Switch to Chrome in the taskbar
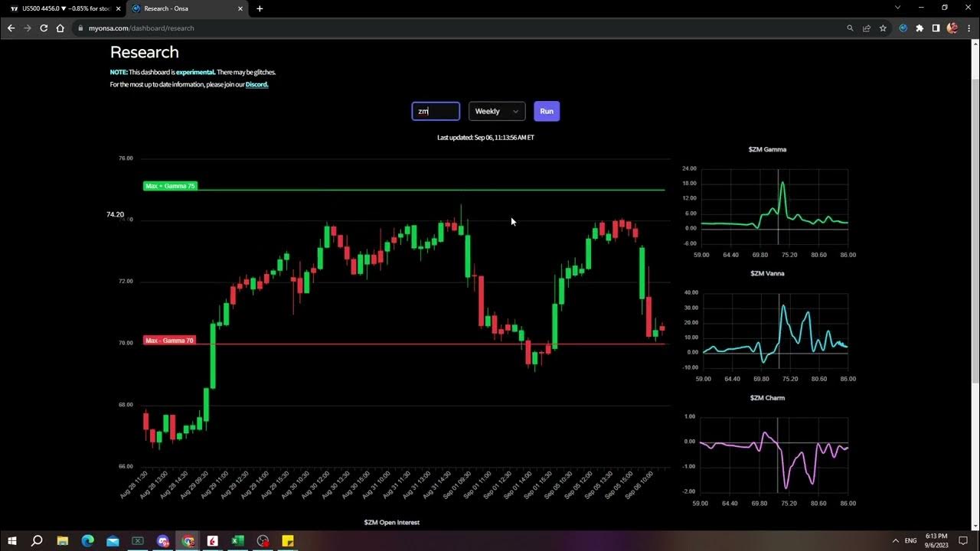The height and width of the screenshot is (551, 980). pos(188,540)
